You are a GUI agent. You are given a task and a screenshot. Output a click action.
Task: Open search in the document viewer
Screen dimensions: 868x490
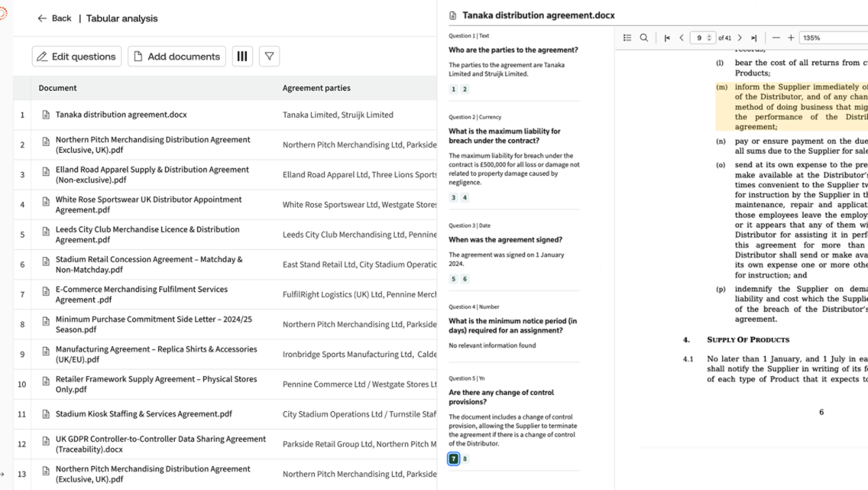coord(644,38)
